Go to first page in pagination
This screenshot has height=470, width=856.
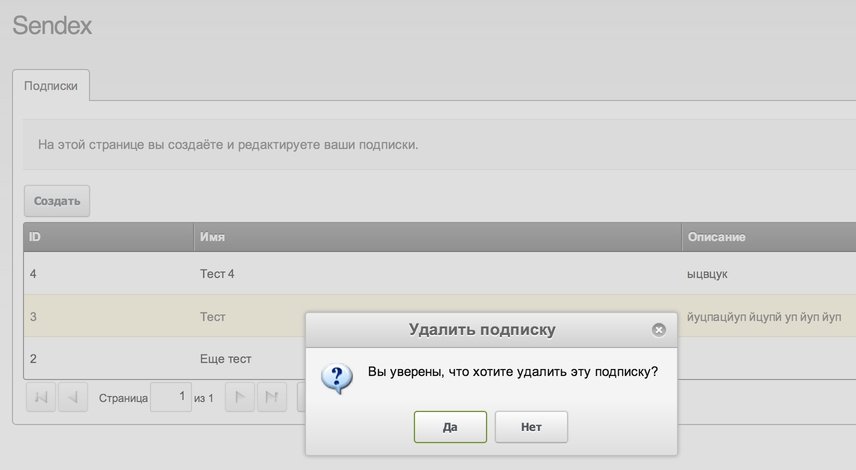41,398
